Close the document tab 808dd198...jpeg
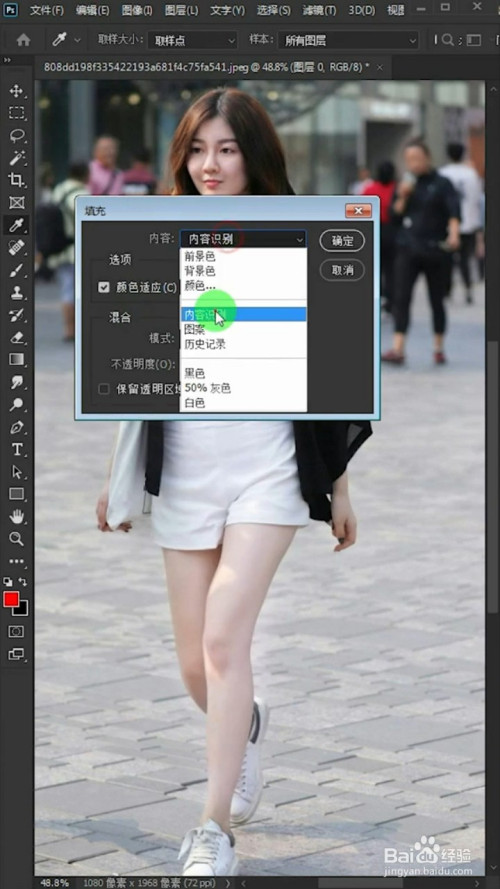The image size is (500, 889). tap(380, 67)
